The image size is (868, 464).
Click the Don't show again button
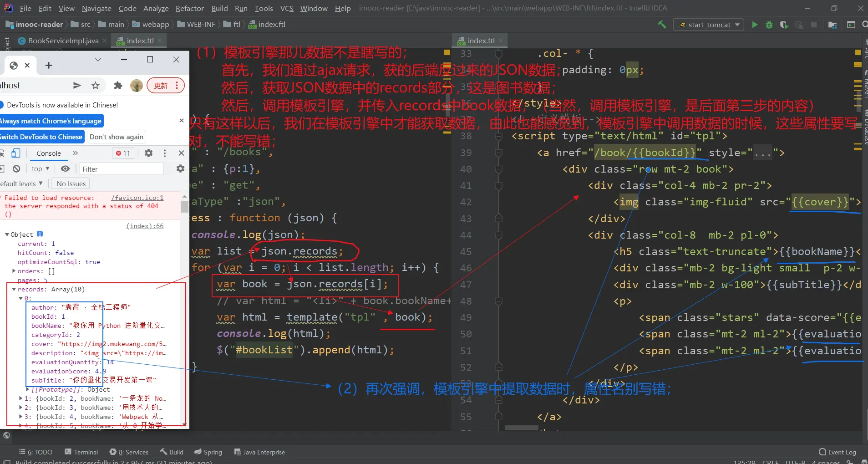point(117,137)
